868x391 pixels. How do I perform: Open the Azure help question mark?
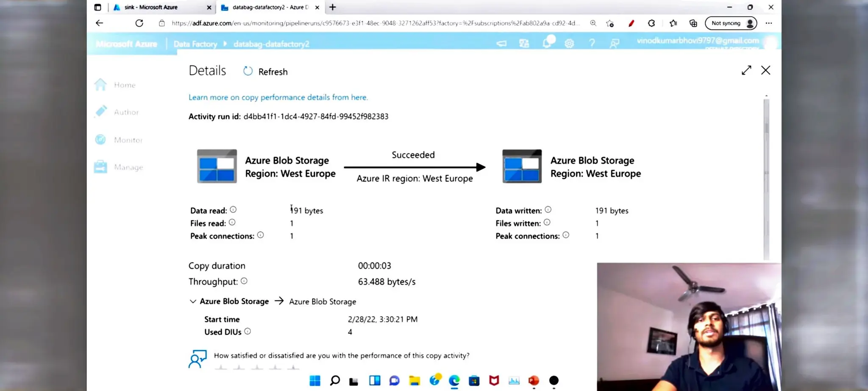point(592,43)
